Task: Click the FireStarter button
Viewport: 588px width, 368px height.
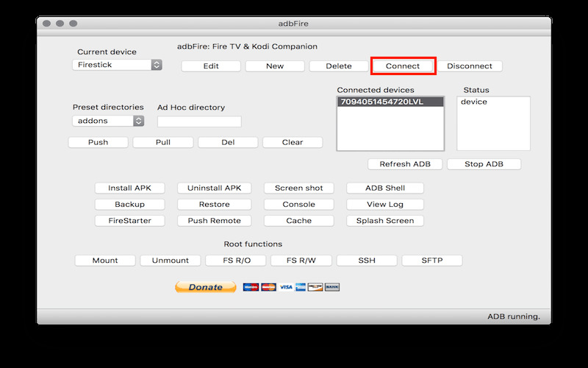Action: (130, 221)
